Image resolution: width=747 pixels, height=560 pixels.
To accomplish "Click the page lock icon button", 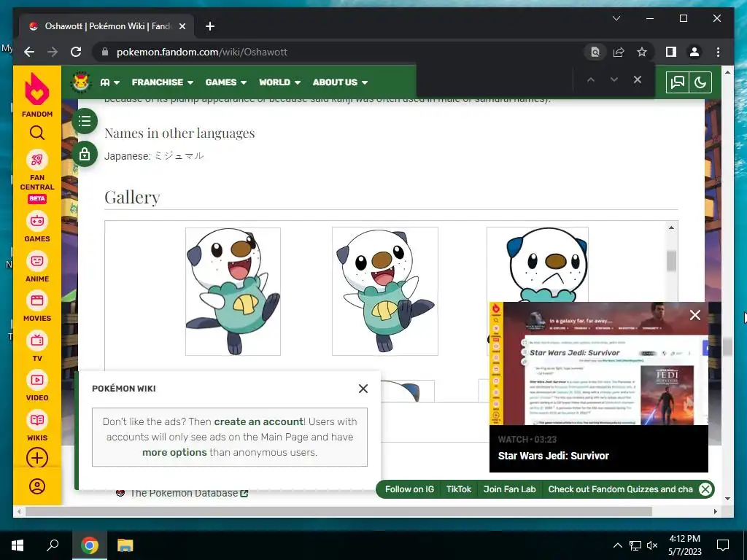I will click(85, 155).
